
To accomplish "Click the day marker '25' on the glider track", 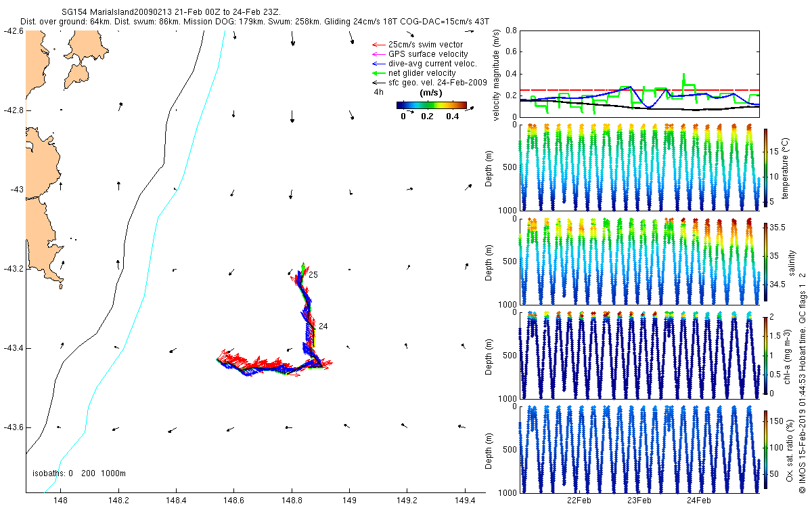I will point(313,275).
